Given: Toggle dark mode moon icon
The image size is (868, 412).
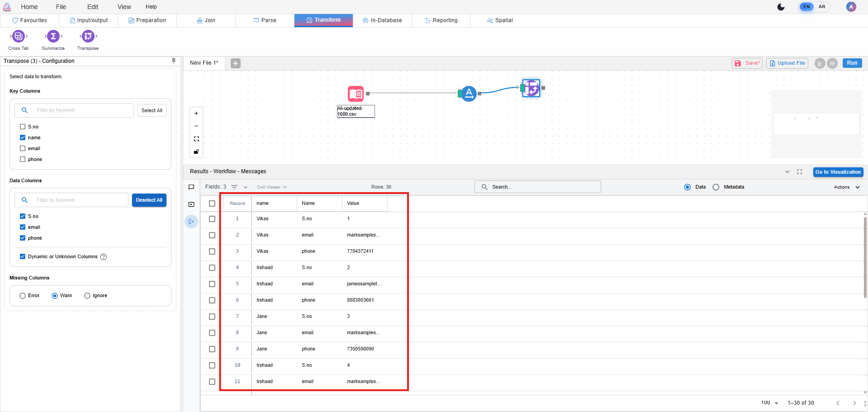Looking at the screenshot, I should pyautogui.click(x=781, y=7).
